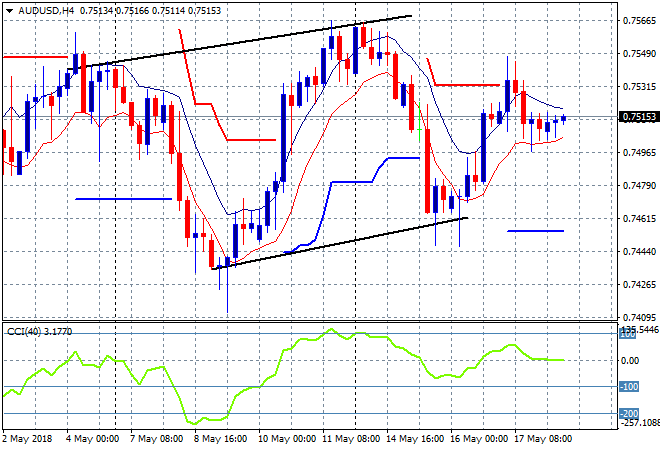Select the upper black channel trendline
The image size is (660, 450).
pos(240,43)
